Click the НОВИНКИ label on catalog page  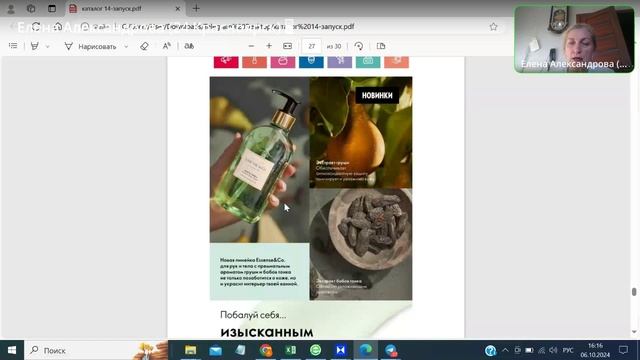377,95
